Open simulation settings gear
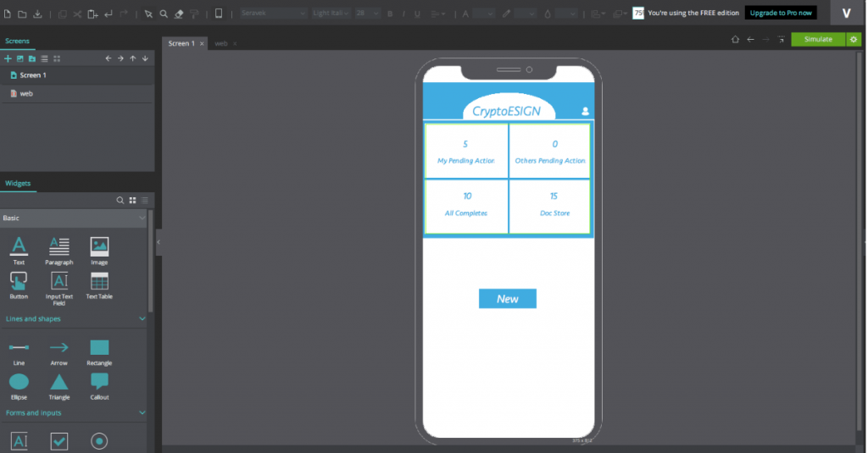This screenshot has height=453, width=868. [854, 39]
